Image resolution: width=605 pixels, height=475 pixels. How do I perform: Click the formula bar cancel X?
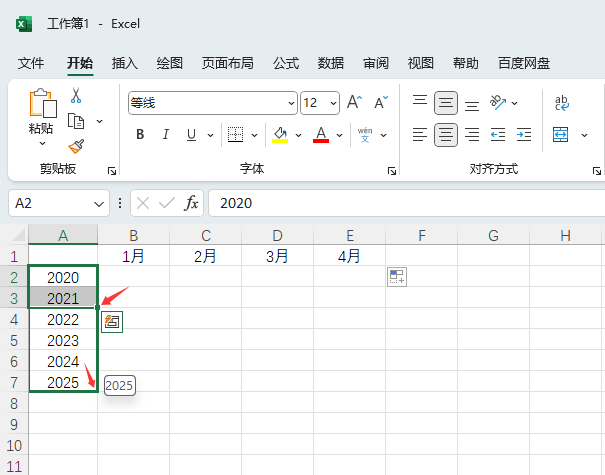pyautogui.click(x=143, y=203)
